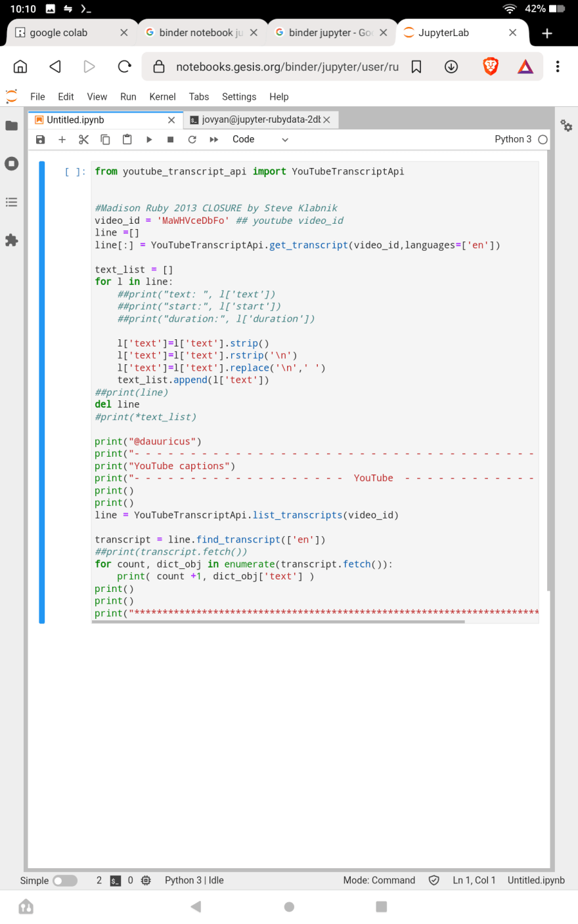Click the kernel chip icon in status bar
The image size is (578, 924).
tap(146, 881)
